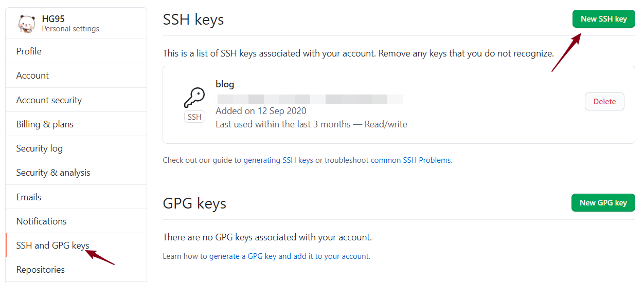This screenshot has width=644, height=283.
Task: Select SSH and GPG keys item
Action: coord(76,246)
